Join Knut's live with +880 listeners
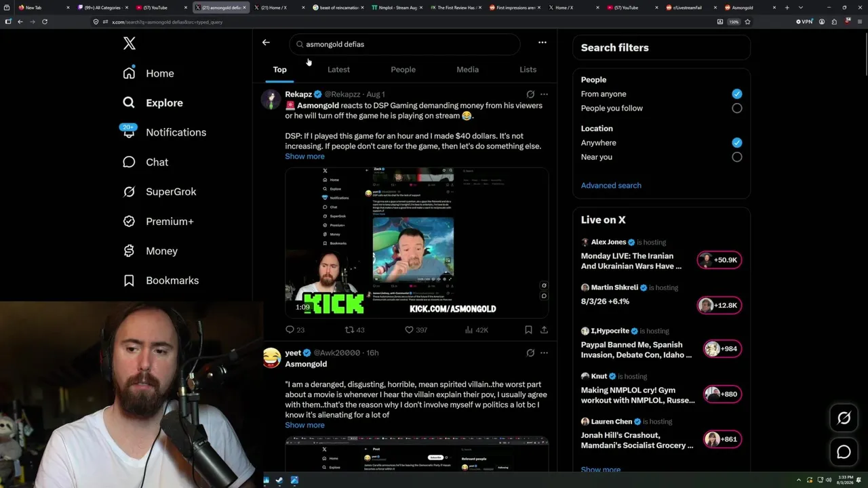The width and height of the screenshot is (868, 488). [x=723, y=394]
